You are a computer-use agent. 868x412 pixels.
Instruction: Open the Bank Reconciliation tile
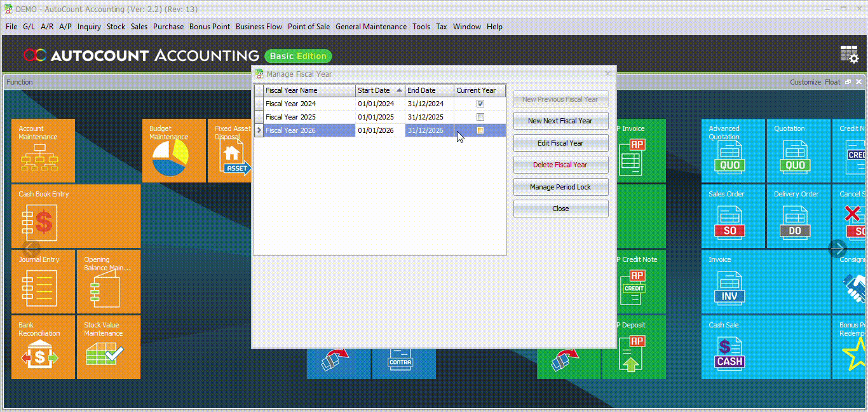click(43, 347)
